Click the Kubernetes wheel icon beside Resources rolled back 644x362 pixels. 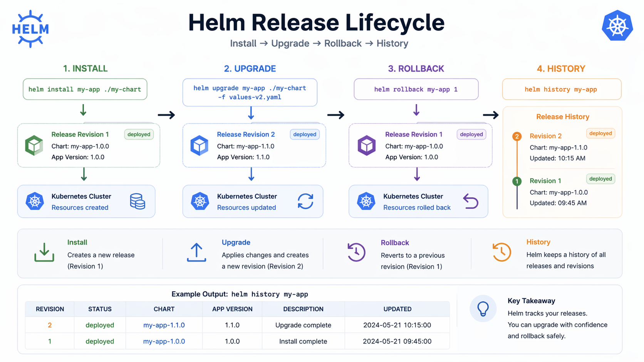366,201
